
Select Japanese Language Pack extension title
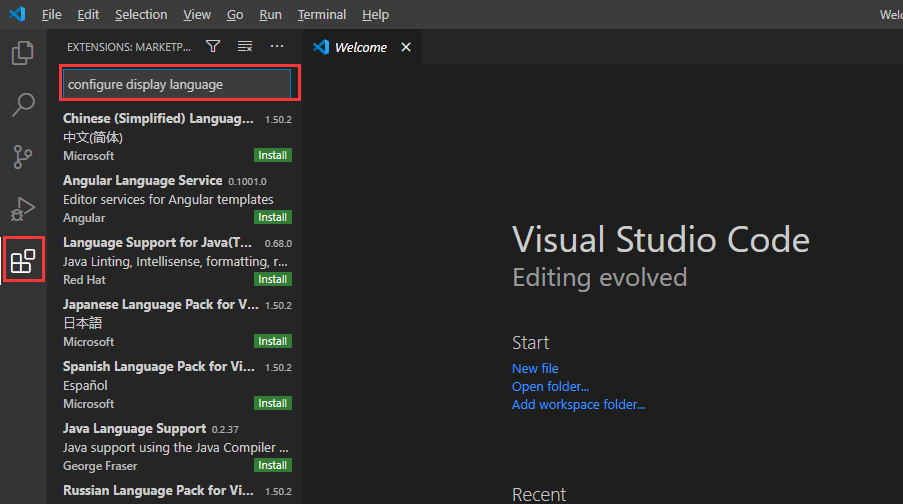[x=161, y=304]
